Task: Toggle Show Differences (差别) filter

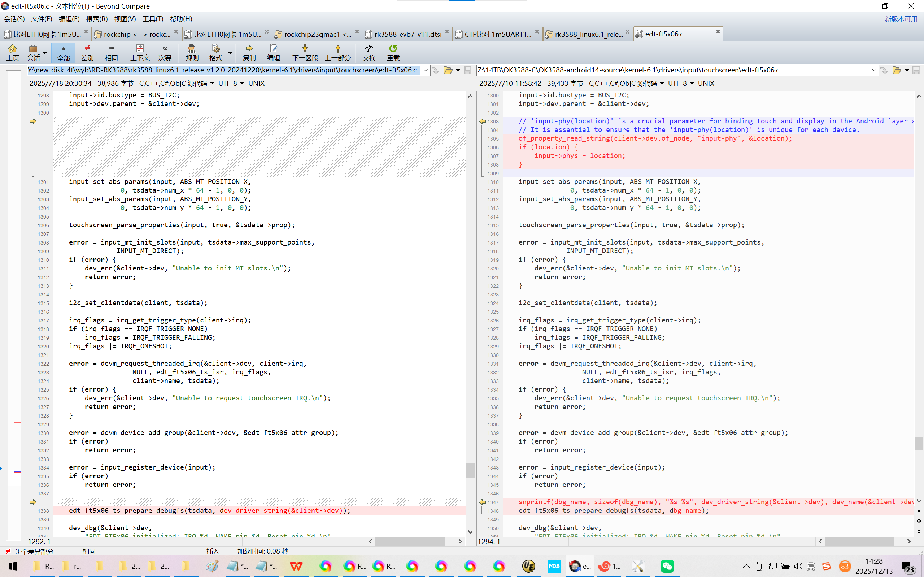Action: click(87, 52)
